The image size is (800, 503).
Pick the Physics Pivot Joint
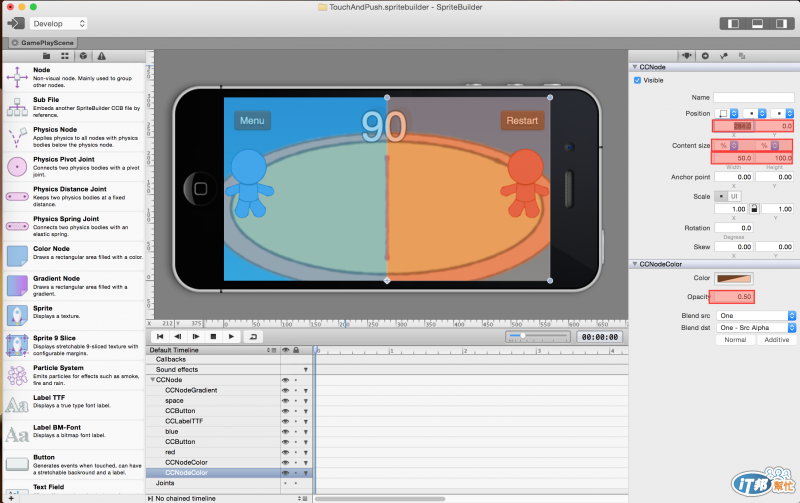click(x=74, y=167)
